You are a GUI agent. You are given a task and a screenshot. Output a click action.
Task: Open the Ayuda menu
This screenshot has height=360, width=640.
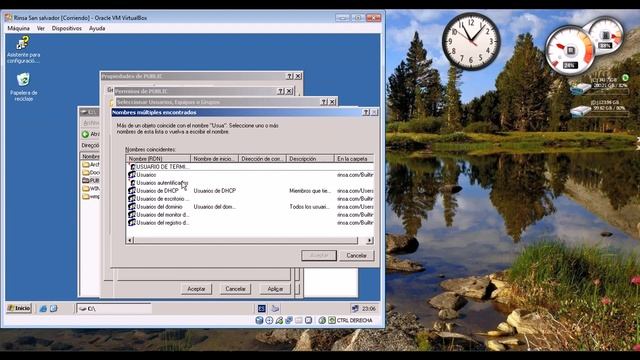(x=97, y=29)
